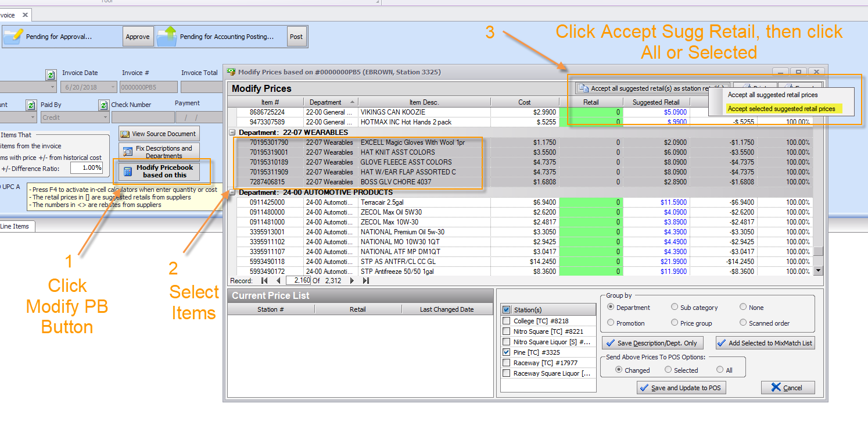Click the Approve button
The height and width of the screenshot is (446, 868).
pos(138,37)
